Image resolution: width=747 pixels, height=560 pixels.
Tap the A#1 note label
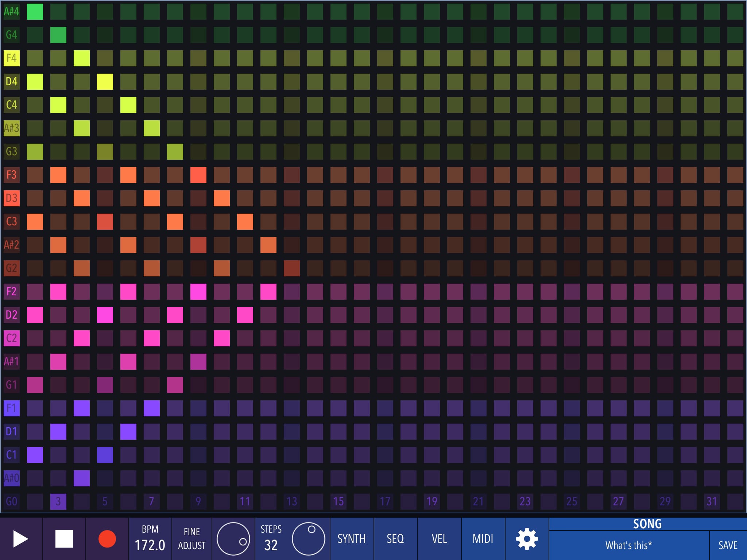pos(12,362)
